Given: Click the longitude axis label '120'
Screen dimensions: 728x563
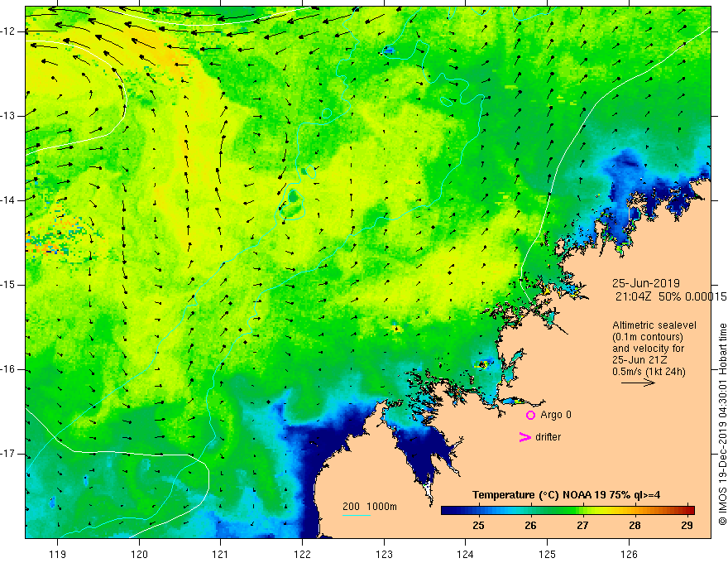Looking at the screenshot, I should pos(139,554).
